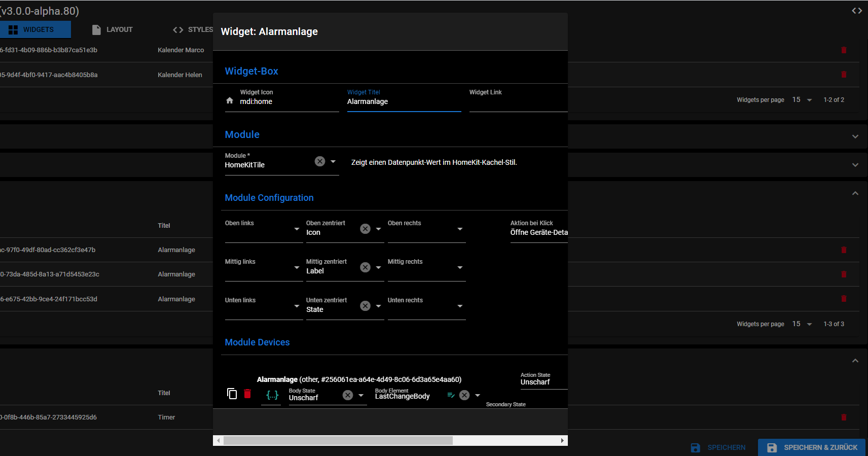Change widgets per page in Alarmanlage table
This screenshot has width=868, height=456.
(x=802, y=324)
